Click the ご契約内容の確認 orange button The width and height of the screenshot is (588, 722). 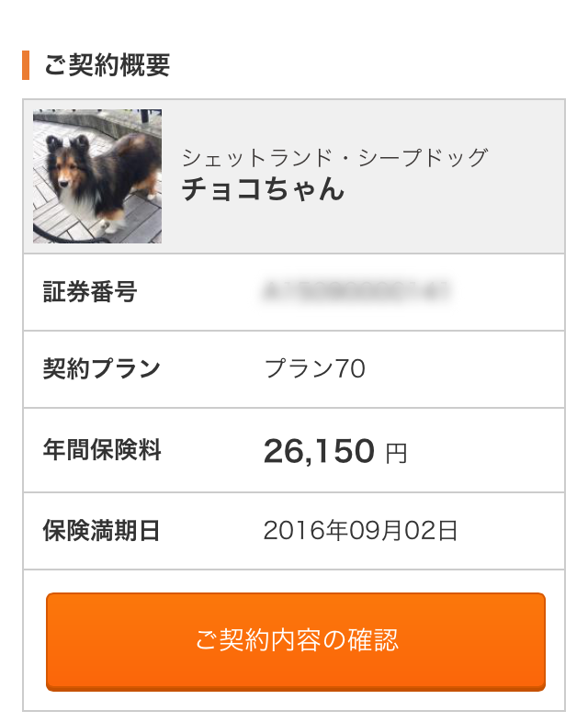(296, 641)
